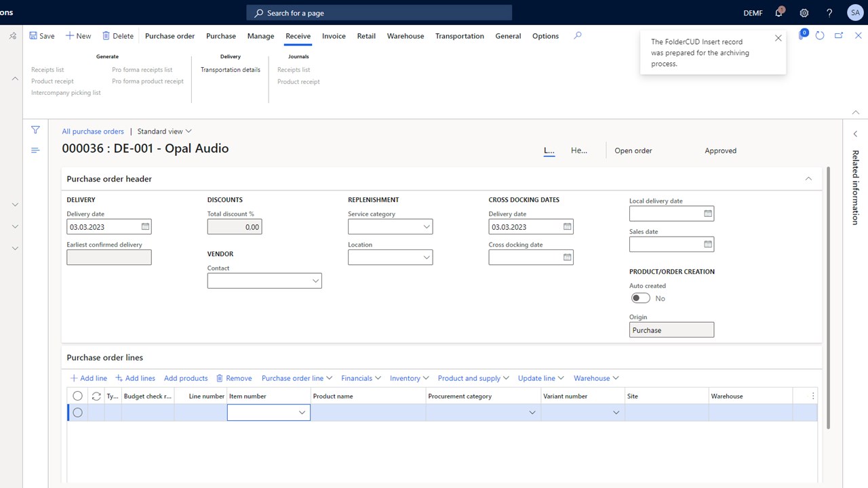Open calendar for cross docking Delivery date
The image size is (868, 488).
[567, 226]
